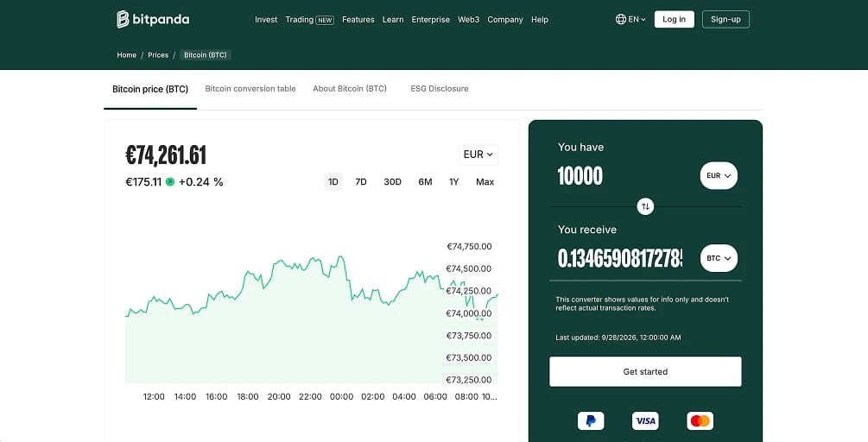
Task: Open the Enterprise menu
Action: [431, 19]
